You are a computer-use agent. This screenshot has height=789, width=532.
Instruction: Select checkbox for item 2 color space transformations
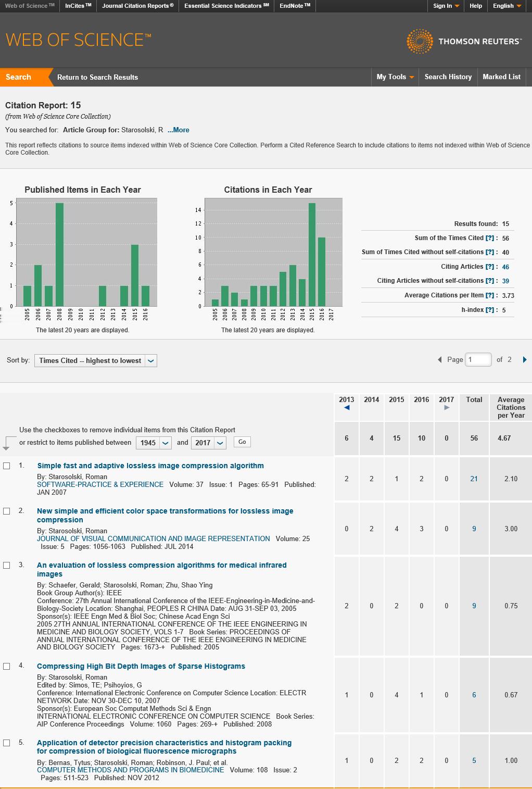tap(7, 511)
